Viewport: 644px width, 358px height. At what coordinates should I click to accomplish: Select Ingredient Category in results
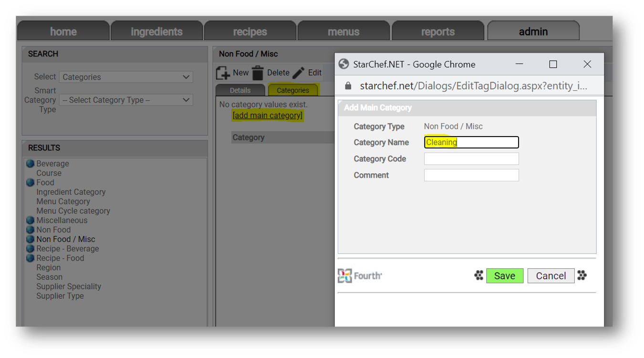[x=71, y=192]
